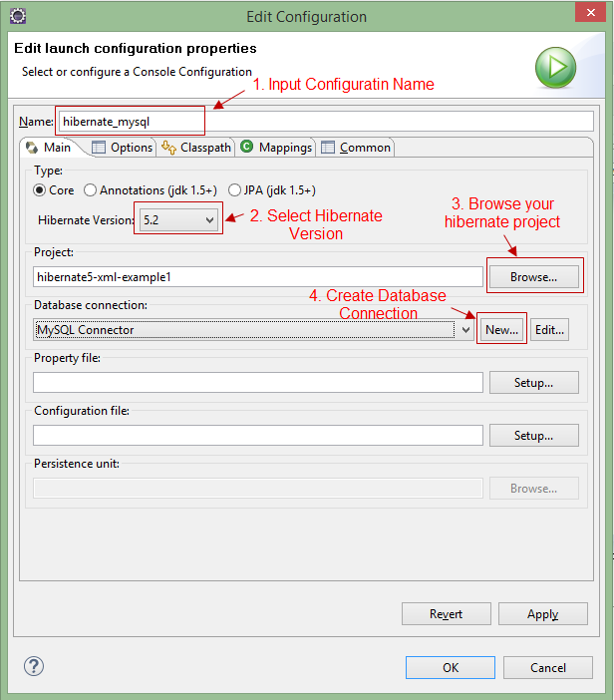This screenshot has width=614, height=700.
Task: Select JPA (jdk 1.5+) radio button
Action: 234,190
